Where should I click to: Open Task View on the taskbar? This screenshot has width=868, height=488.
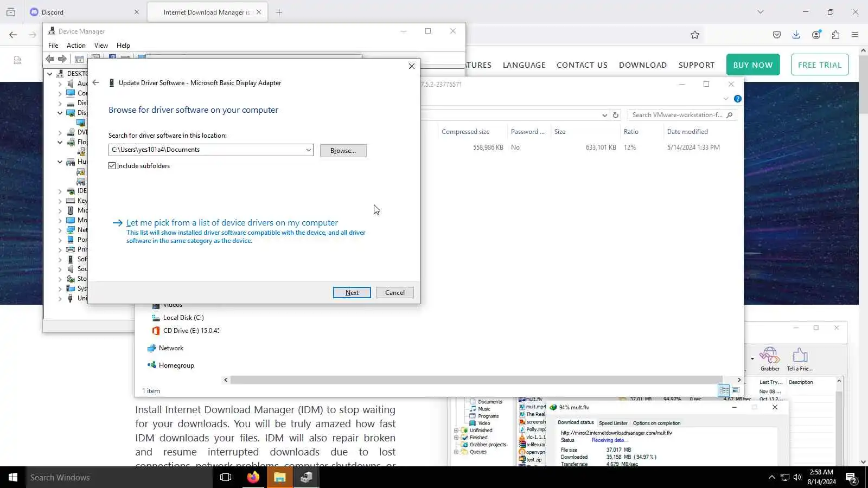point(226,477)
